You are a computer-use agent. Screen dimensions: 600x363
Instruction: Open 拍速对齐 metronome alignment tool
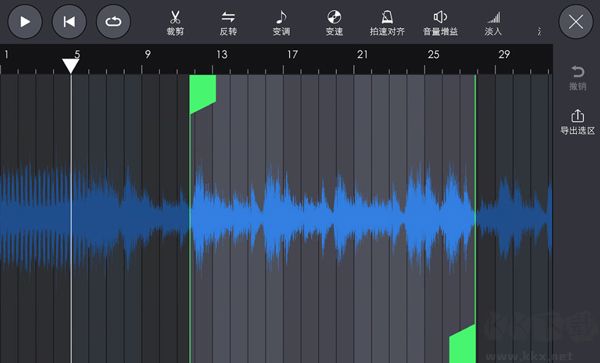387,23
